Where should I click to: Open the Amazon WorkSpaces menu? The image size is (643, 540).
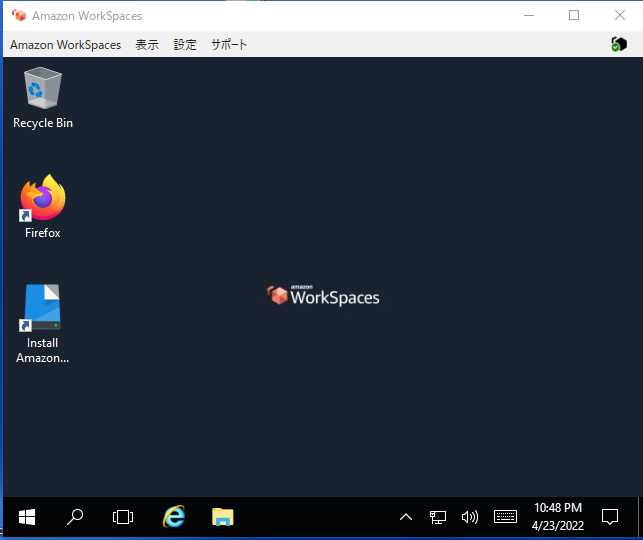(65, 45)
